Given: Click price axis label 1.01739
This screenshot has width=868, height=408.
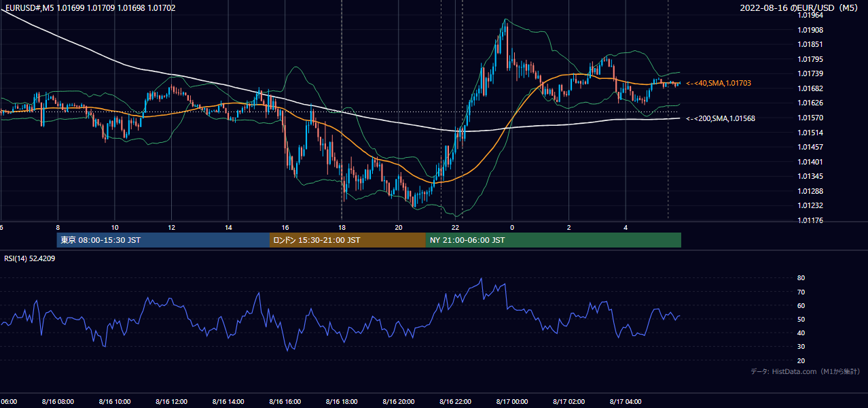Looking at the screenshot, I should (x=812, y=73).
